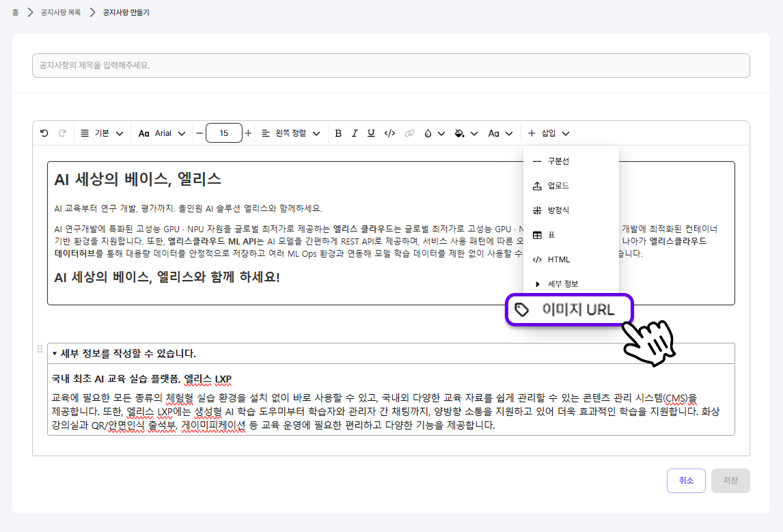This screenshot has width=783, height=532.
Task: Open the 왼쪽 정렬 alignment dropdown
Action: tap(290, 133)
